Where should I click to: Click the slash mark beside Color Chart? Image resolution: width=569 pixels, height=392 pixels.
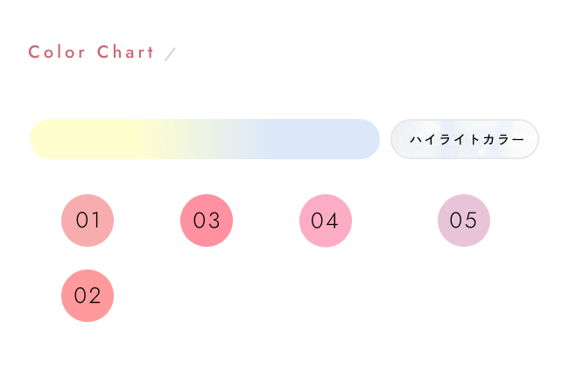coord(170,54)
